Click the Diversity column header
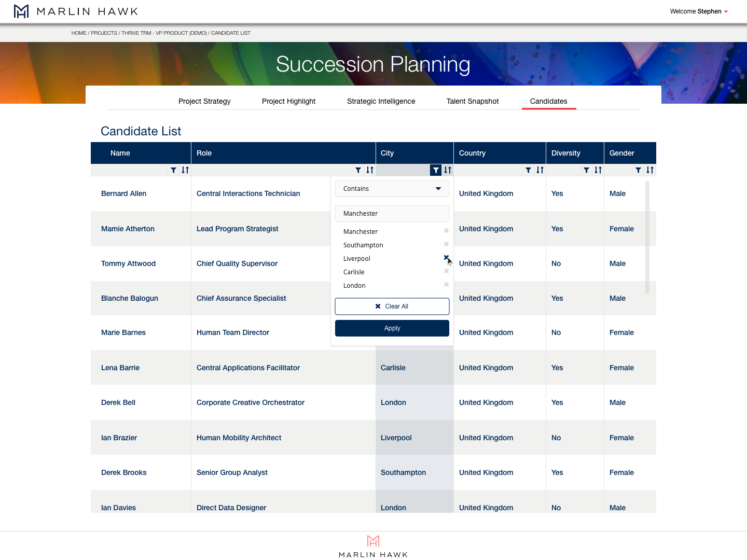 [x=575, y=153]
